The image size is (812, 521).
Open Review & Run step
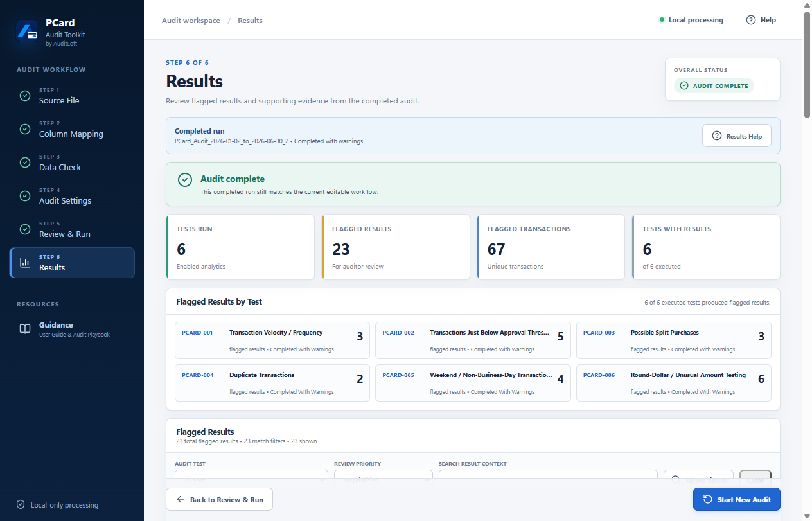pos(72,229)
